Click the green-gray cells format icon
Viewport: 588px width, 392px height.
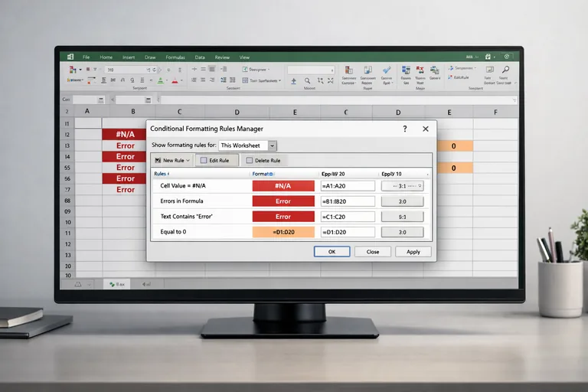pos(435,70)
